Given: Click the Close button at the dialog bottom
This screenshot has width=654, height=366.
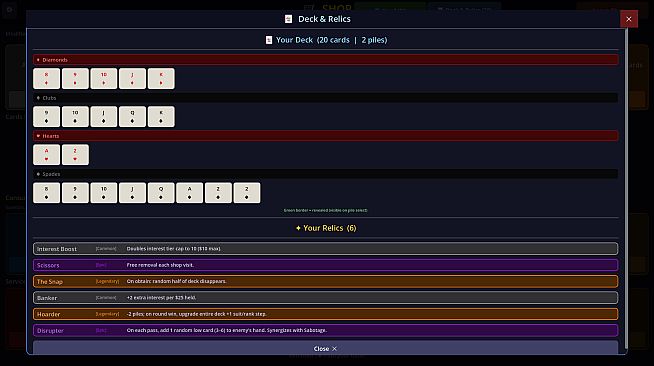Looking at the screenshot, I should tap(325, 348).
